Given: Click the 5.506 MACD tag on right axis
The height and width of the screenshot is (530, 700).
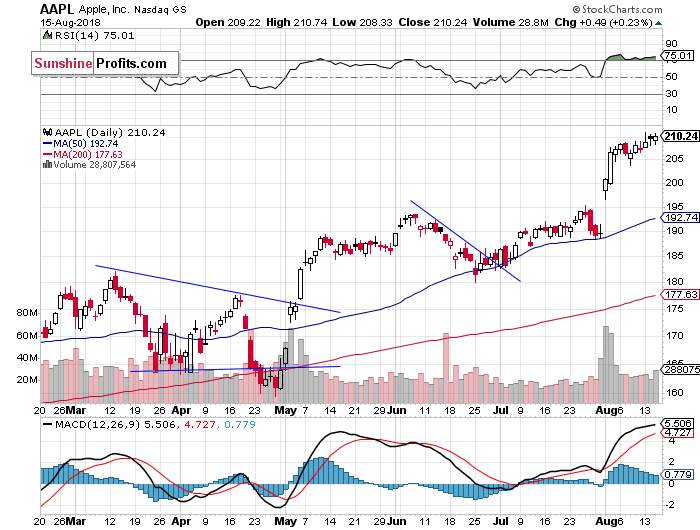Looking at the screenshot, I should [678, 423].
